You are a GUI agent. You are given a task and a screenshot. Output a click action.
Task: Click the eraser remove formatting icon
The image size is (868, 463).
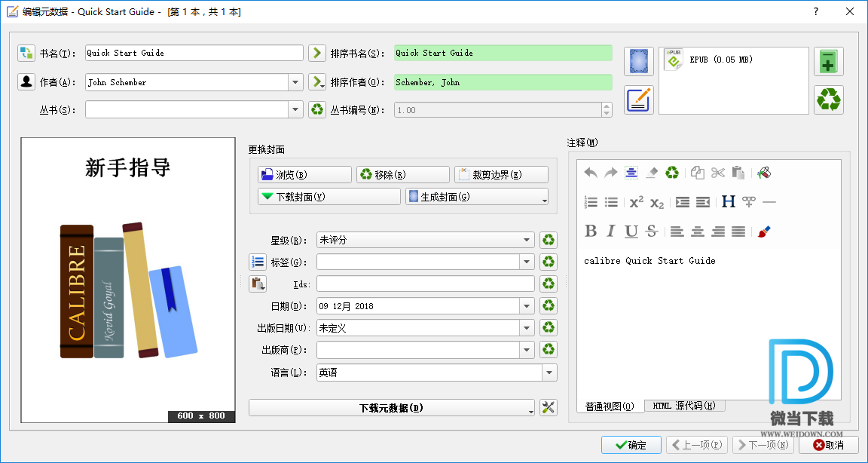coord(652,173)
